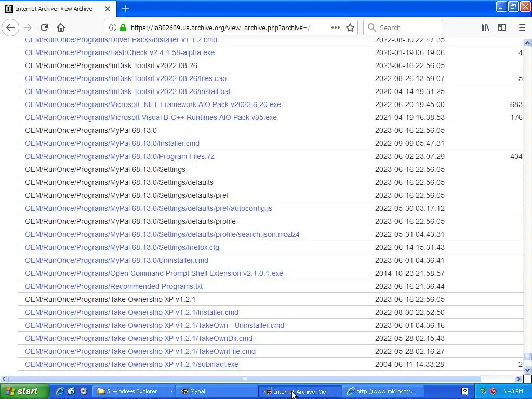Click the vertical scrollbar down arrow
532x399 pixels.
click(527, 370)
